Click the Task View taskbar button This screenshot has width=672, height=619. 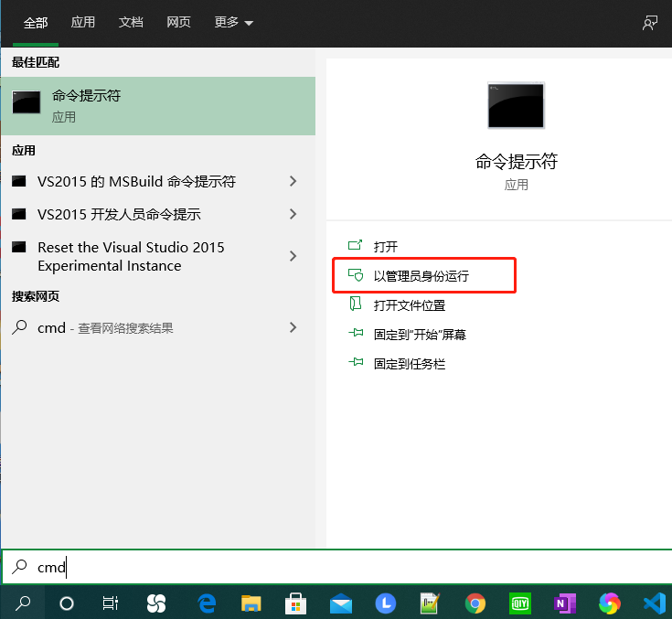110,603
